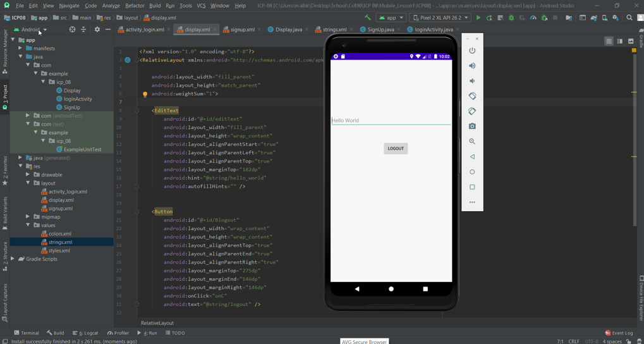Switch editor to Split view

tap(620, 41)
